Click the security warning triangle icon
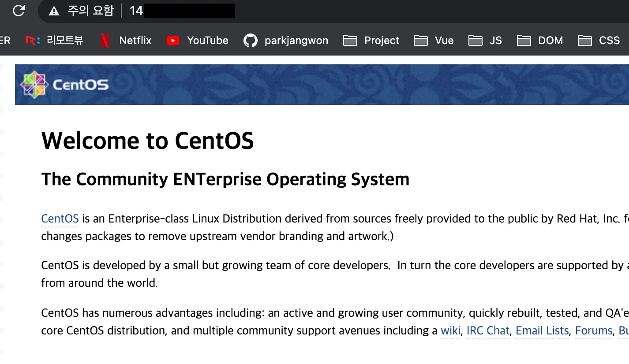This screenshot has width=629, height=364. point(54,11)
